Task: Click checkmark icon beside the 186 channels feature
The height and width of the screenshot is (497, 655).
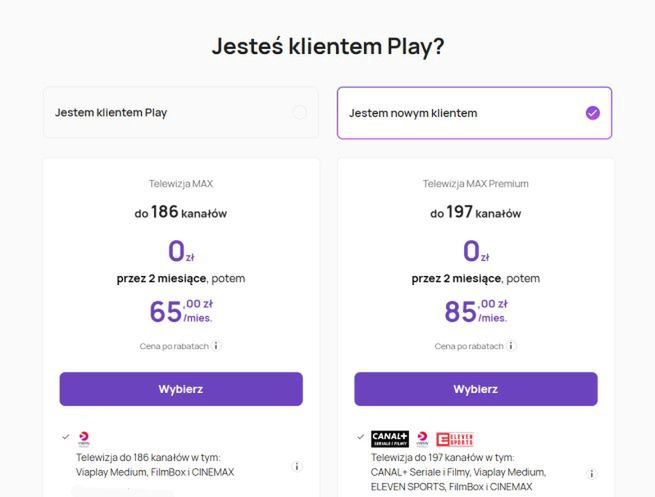Action: click(x=65, y=437)
